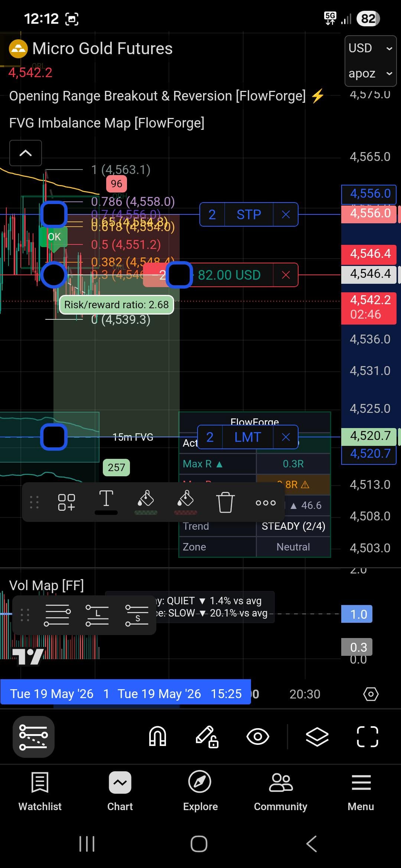Open the Watchlist tab
The image size is (401, 868).
40,791
